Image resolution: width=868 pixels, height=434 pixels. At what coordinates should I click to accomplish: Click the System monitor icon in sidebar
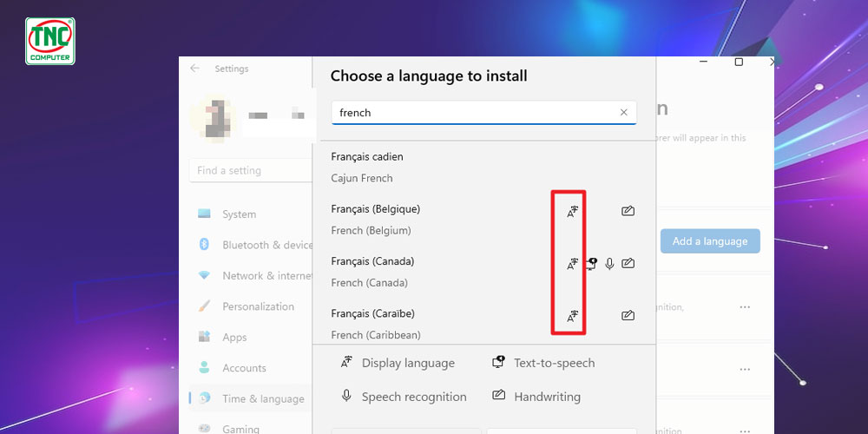click(x=204, y=214)
